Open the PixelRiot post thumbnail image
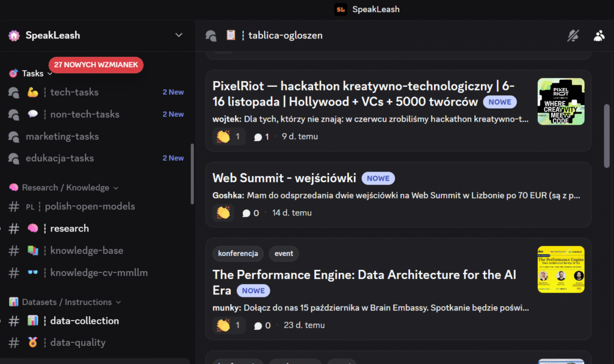614x364 pixels. 561,101
